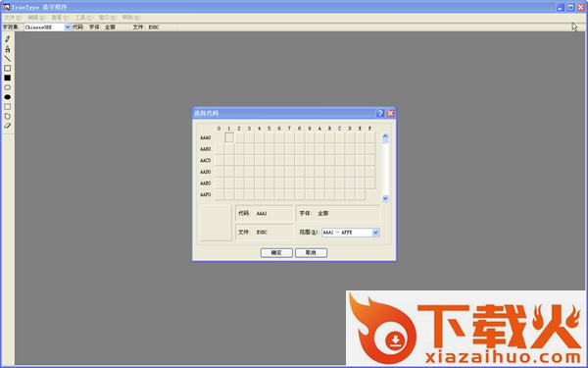
Task: Click the 文件 EUDC field in dialog
Action: (x=265, y=232)
